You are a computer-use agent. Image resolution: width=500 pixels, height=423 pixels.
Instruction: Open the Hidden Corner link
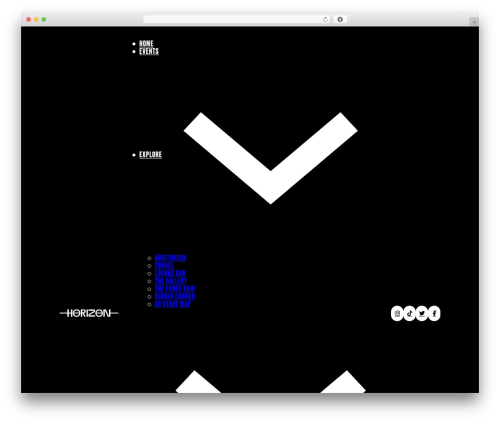175,296
